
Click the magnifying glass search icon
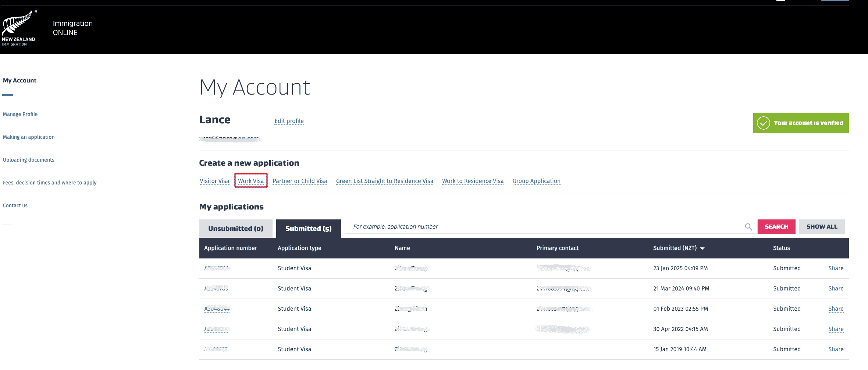748,226
